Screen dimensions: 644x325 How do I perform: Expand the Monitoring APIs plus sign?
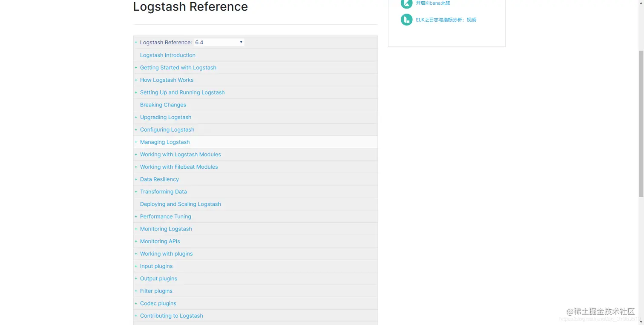pos(136,241)
